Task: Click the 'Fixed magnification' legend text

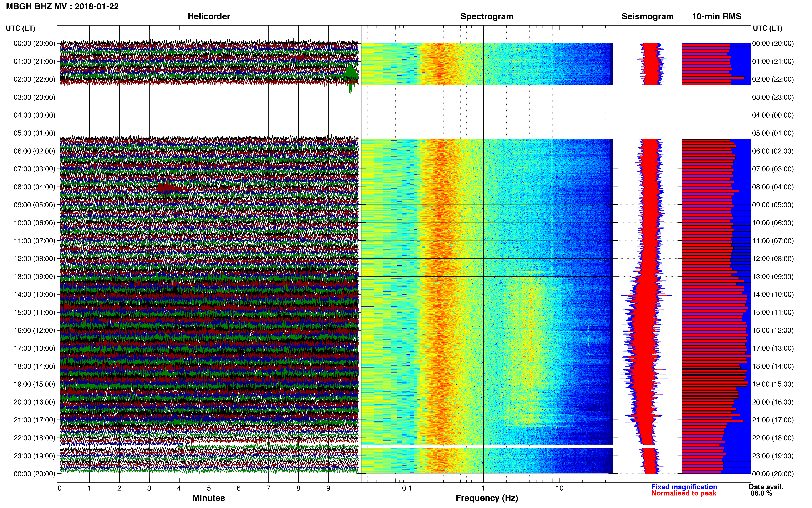Action: click(x=684, y=487)
